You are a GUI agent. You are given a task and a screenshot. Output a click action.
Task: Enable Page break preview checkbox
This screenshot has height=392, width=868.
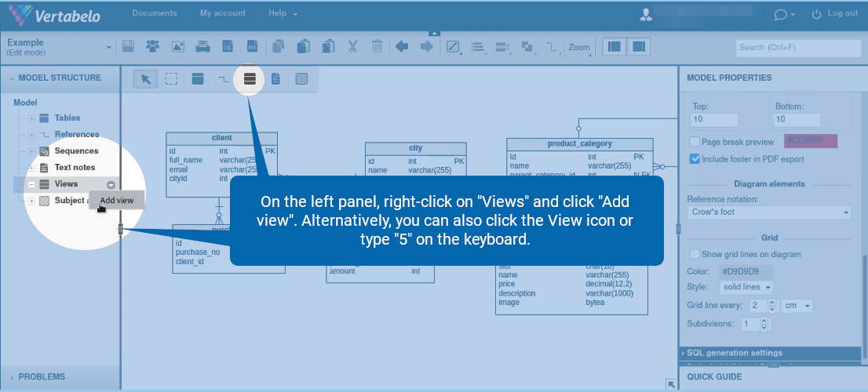click(x=695, y=142)
